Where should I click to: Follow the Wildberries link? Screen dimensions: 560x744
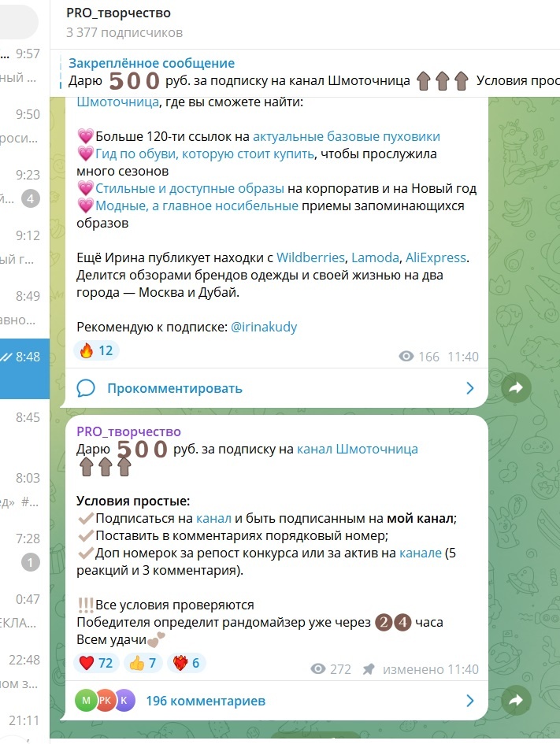(310, 257)
